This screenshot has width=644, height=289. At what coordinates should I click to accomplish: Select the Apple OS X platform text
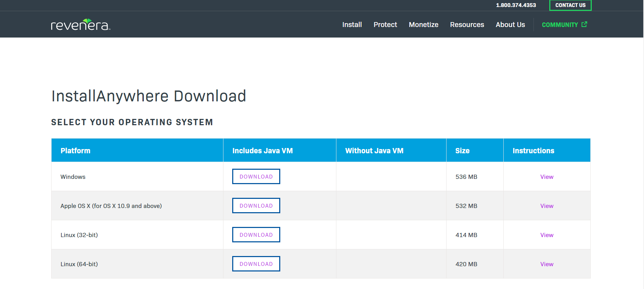[x=111, y=206]
